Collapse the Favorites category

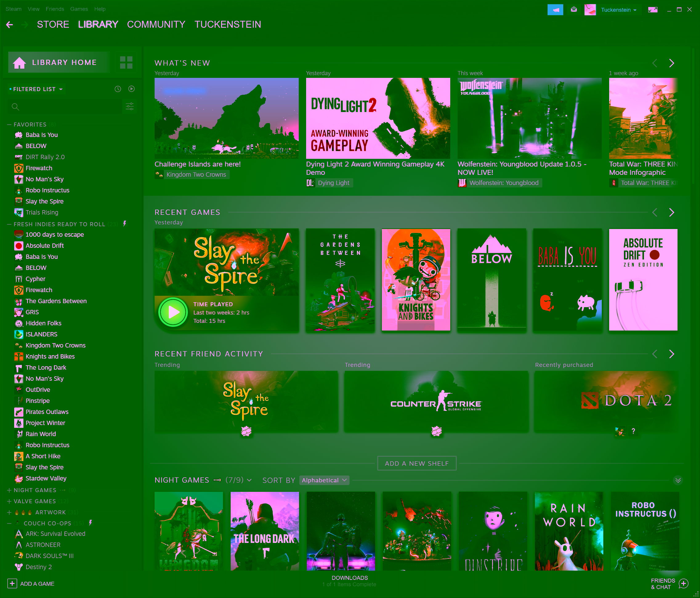click(10, 125)
